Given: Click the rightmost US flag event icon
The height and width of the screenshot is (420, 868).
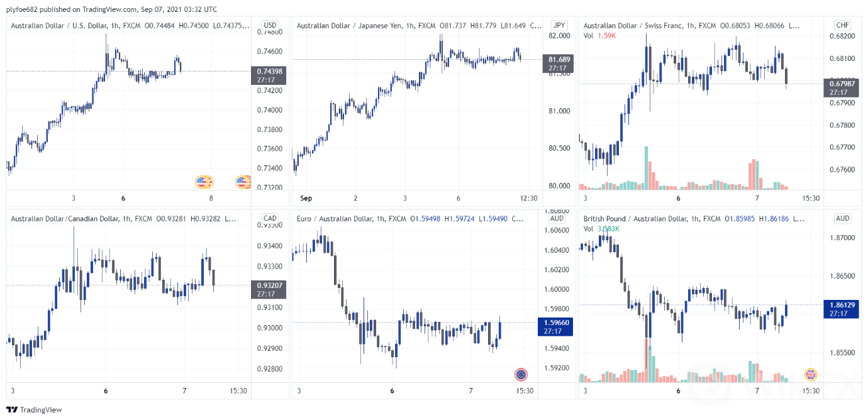Looking at the screenshot, I should (x=243, y=182).
